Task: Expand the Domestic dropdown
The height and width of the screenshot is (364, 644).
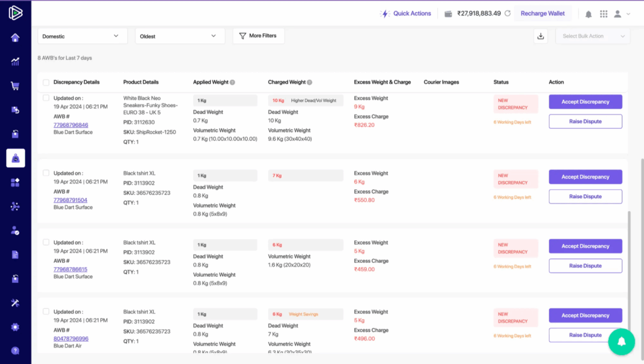Action: (x=82, y=36)
